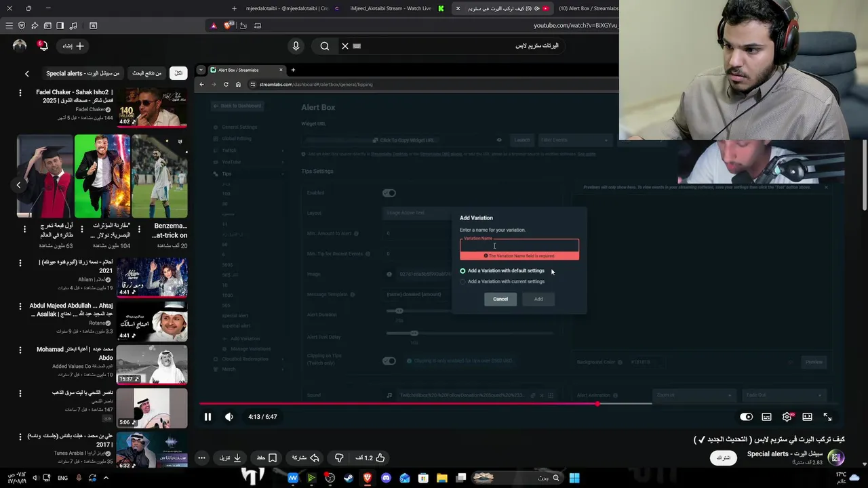Toggle autoplay switch in video player

click(x=746, y=417)
